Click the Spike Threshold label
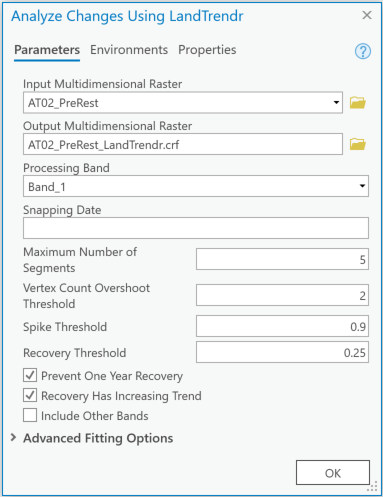 coord(65,327)
